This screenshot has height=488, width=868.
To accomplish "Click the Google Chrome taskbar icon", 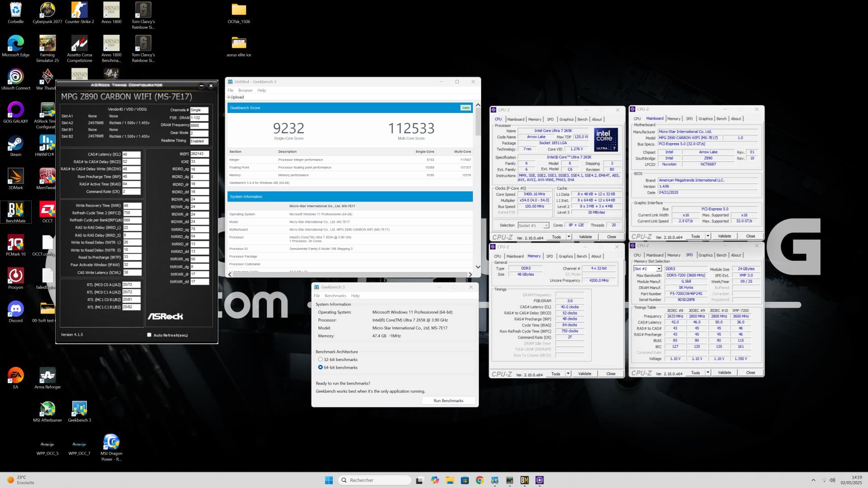I will tap(480, 480).
